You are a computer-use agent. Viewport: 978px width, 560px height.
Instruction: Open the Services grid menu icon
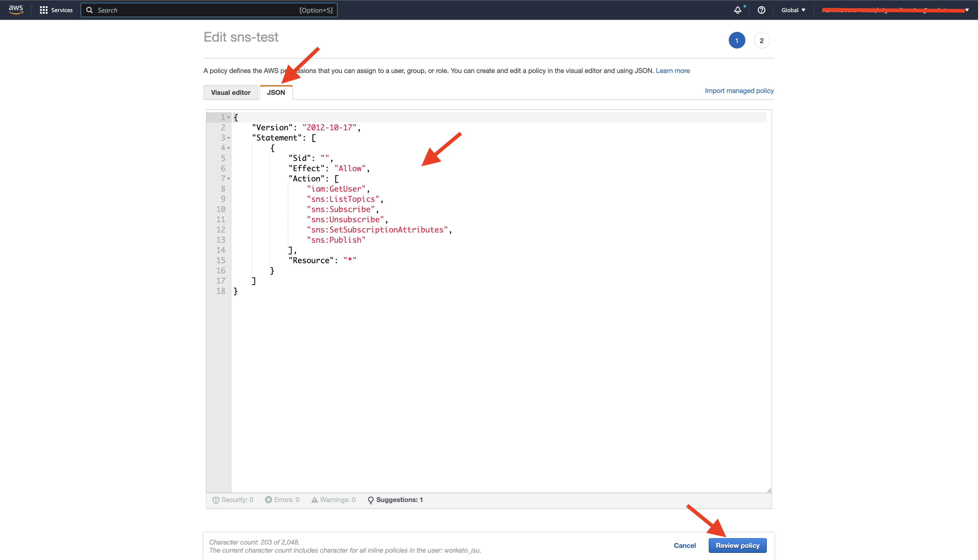point(44,10)
